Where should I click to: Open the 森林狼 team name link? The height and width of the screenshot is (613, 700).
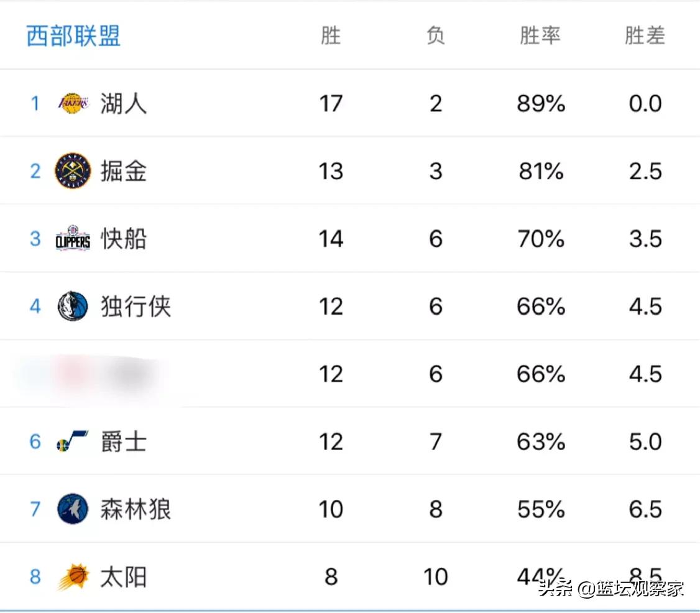coord(136,509)
